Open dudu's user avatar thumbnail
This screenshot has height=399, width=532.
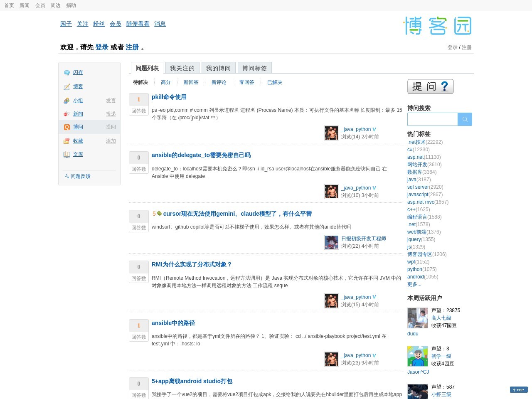pos(418,318)
